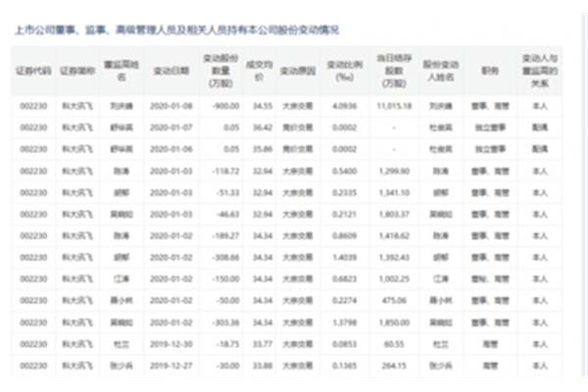The width and height of the screenshot is (588, 392).
Task: Click the holdings value 1,002.25
Action: pos(394,279)
